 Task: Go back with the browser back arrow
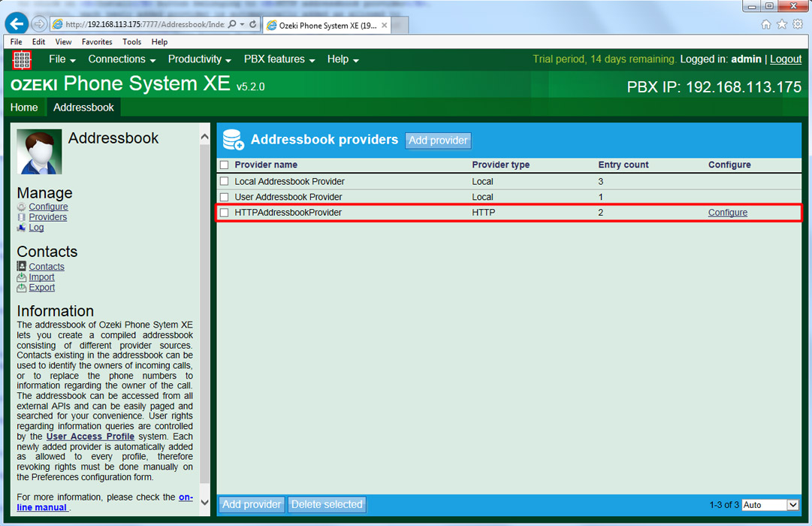pyautogui.click(x=17, y=24)
